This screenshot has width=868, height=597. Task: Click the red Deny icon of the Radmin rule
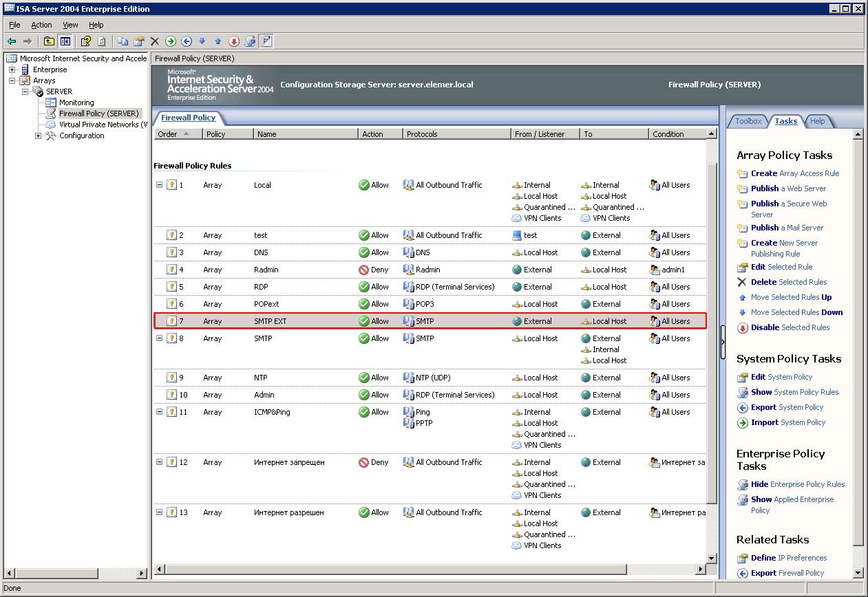click(364, 270)
